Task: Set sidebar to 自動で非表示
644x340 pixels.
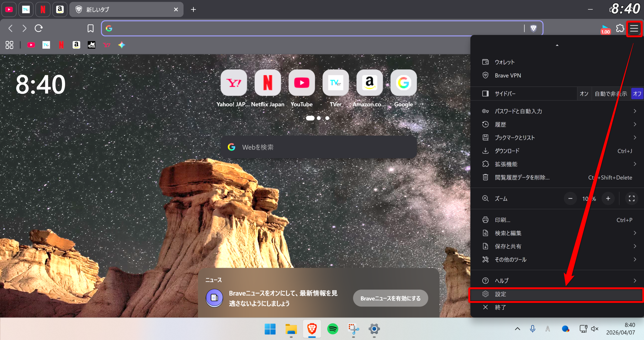Action: click(611, 94)
